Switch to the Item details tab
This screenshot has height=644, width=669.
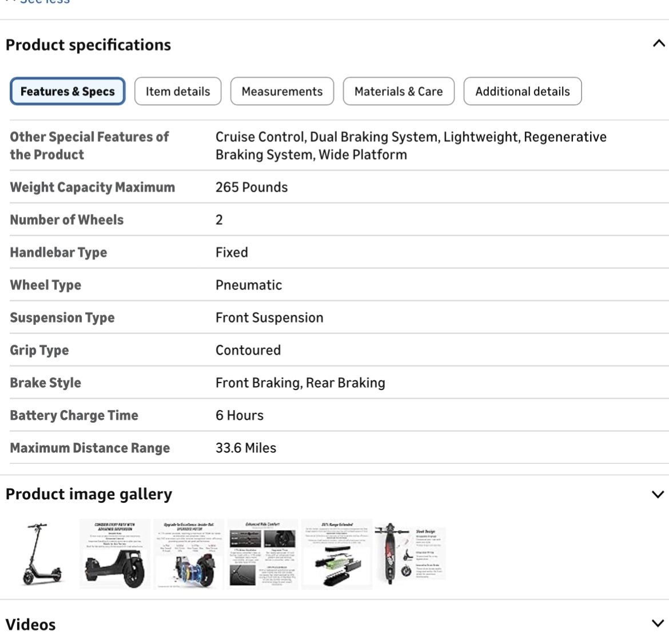[178, 92]
